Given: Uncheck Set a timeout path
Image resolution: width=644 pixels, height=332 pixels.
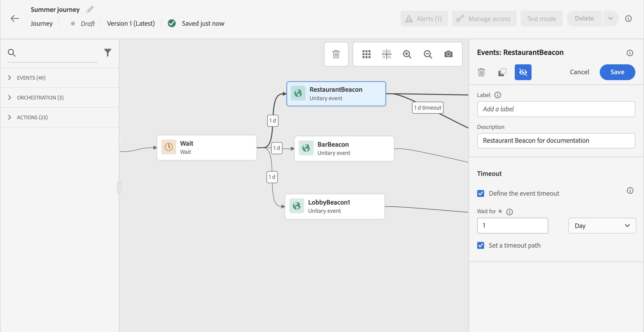Looking at the screenshot, I should coord(480,245).
